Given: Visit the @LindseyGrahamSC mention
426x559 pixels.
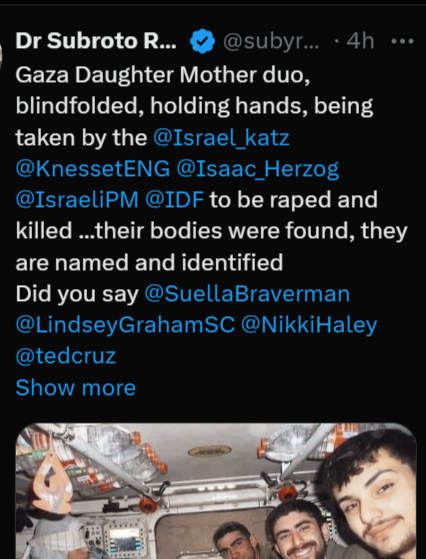Looking at the screenshot, I should pos(125,325).
